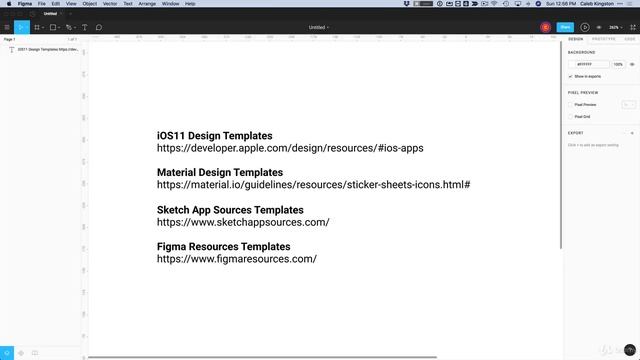The width and height of the screenshot is (640, 360).
Task: Open the View menu
Action: (x=71, y=4)
